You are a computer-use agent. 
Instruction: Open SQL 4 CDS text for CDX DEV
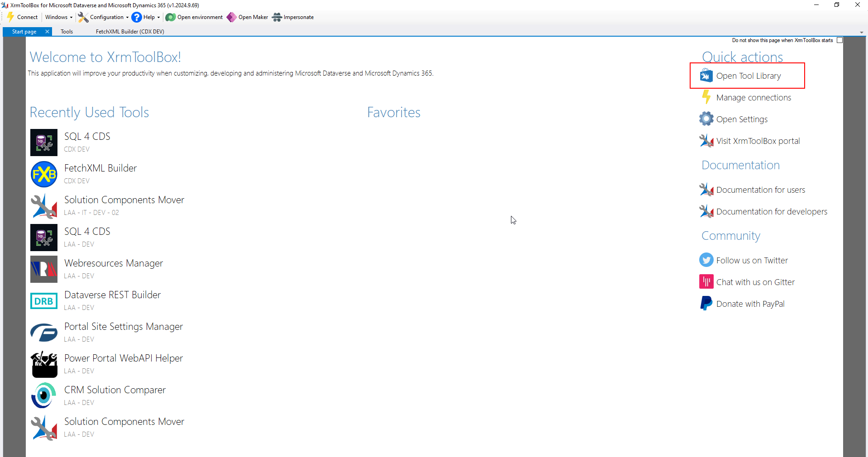pyautogui.click(x=87, y=137)
